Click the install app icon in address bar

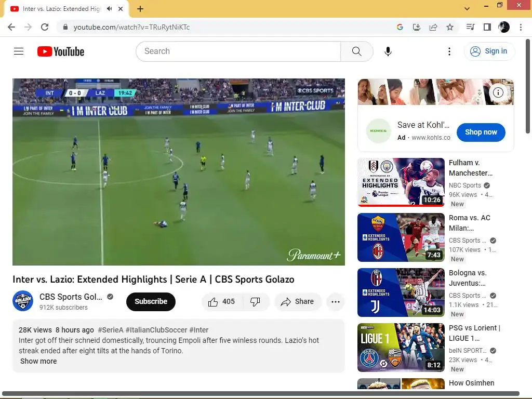tap(417, 27)
